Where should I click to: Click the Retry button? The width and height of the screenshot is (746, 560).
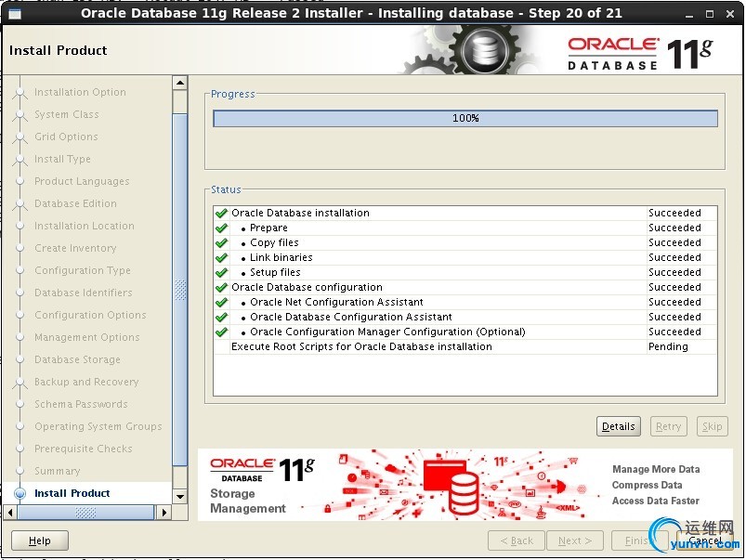coord(668,426)
